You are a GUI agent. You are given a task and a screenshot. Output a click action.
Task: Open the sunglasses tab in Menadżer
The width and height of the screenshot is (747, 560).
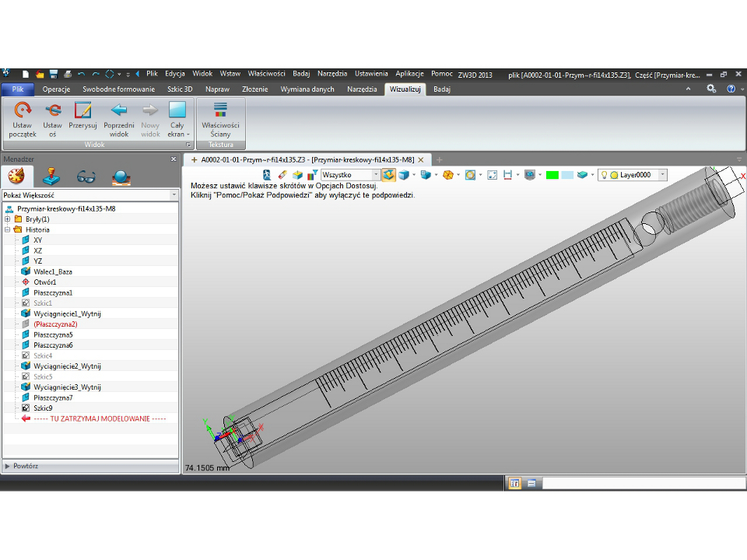(86, 177)
